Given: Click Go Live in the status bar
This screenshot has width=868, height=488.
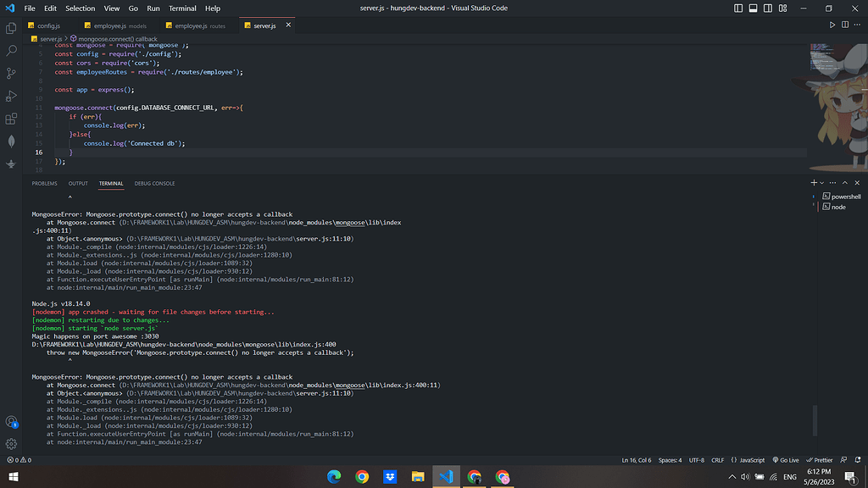Looking at the screenshot, I should [785, 460].
